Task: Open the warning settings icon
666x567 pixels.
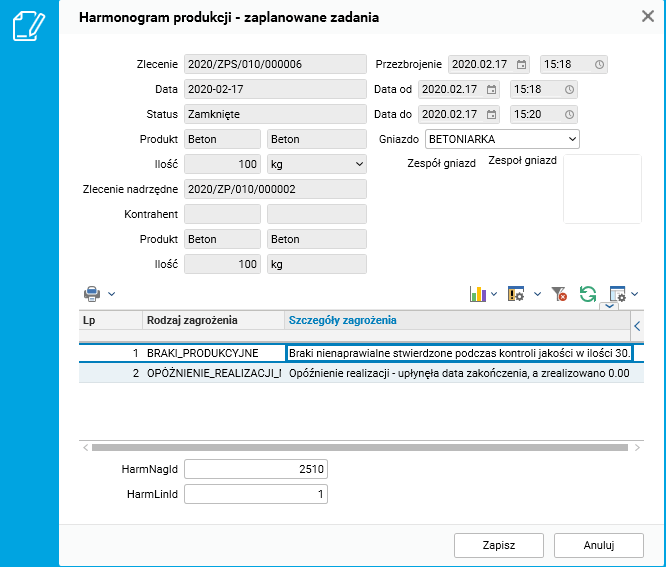Action: [516, 294]
